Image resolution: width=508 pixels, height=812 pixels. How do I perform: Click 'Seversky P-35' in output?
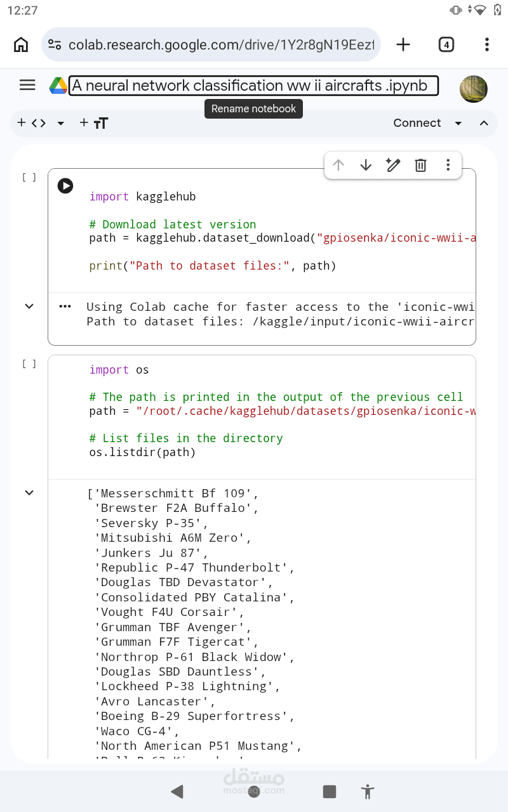point(151,523)
